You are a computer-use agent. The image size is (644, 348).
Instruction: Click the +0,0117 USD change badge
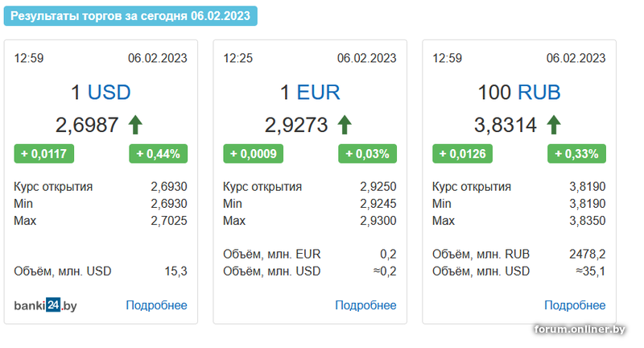[44, 154]
